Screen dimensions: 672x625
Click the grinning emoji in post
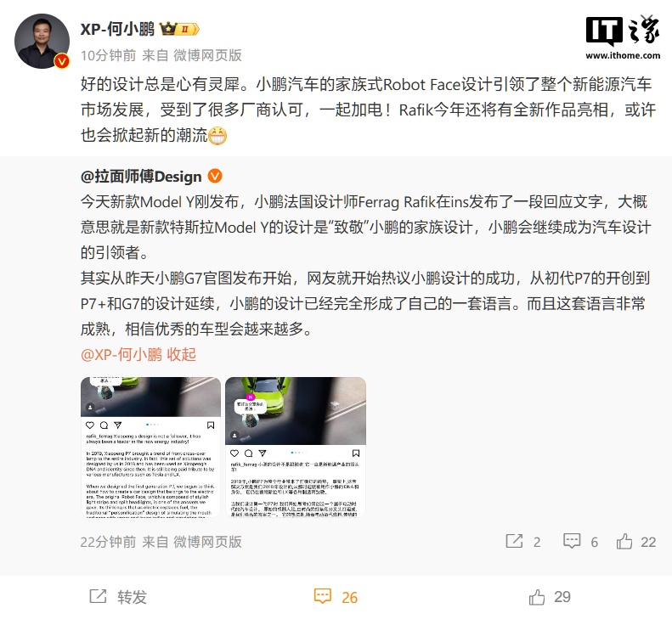click(x=217, y=136)
